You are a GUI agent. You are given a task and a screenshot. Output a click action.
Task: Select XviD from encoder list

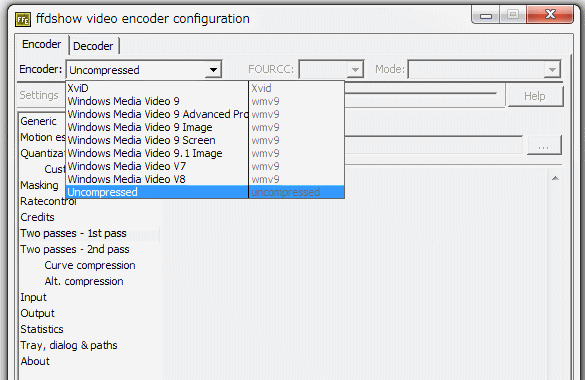pos(157,88)
